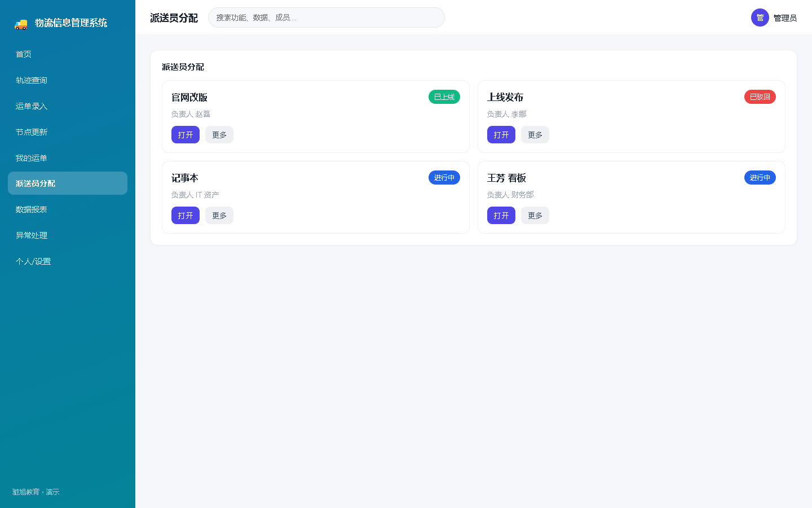Click the 管理员 username label

(x=785, y=18)
